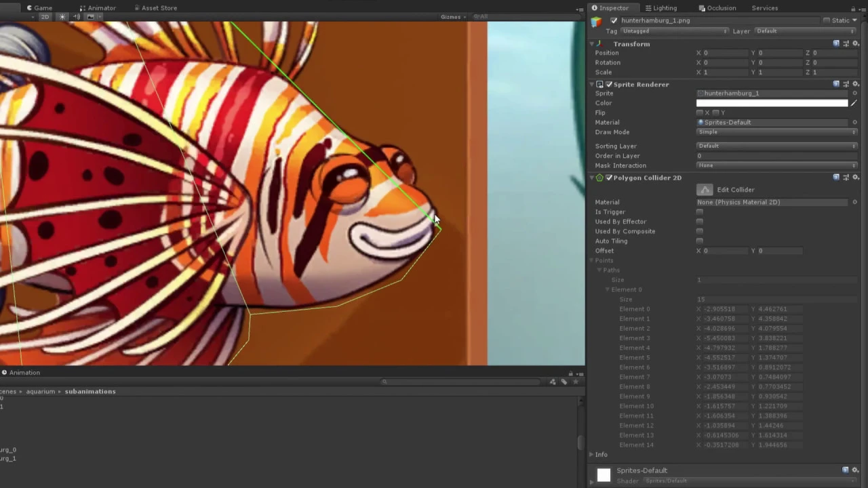Click Edit Collider polygon icon button

(705, 190)
